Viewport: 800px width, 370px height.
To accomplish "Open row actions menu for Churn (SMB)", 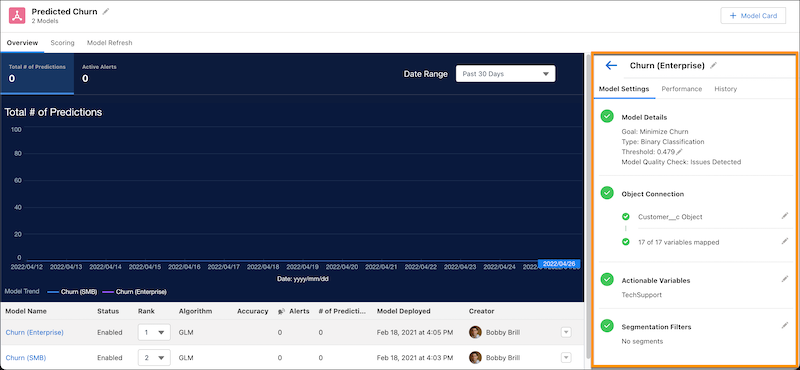I will [x=566, y=357].
